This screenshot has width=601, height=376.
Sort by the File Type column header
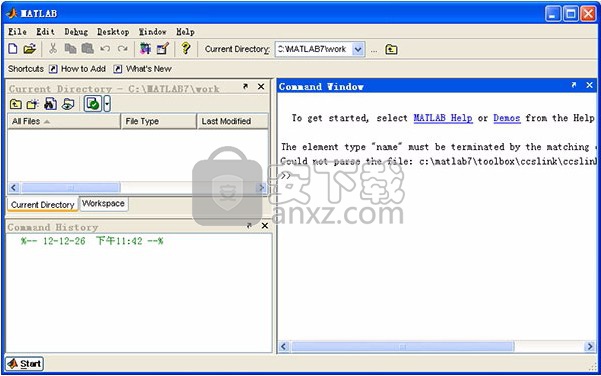click(x=159, y=122)
